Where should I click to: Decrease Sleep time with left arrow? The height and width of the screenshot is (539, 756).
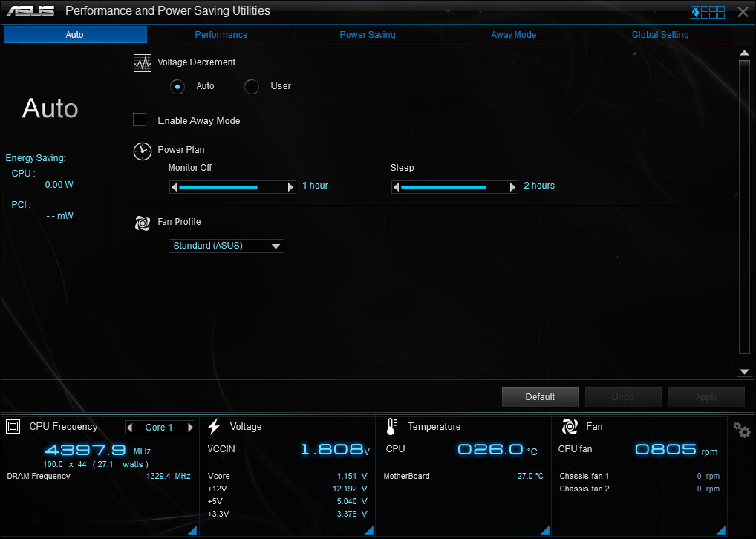396,187
